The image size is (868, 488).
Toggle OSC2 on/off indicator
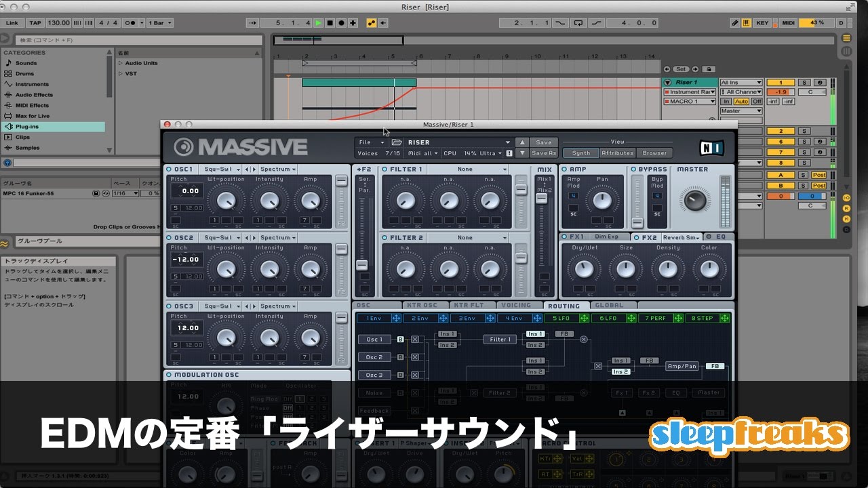[168, 238]
